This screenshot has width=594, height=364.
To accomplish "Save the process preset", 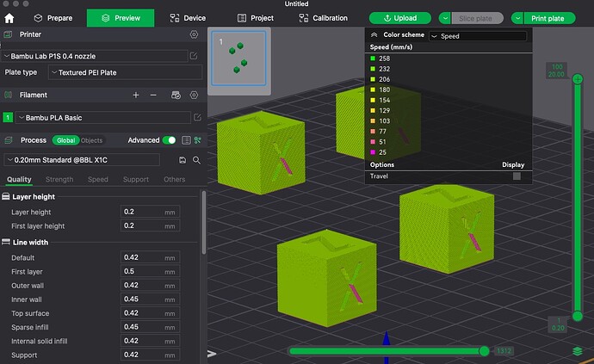I will [x=183, y=160].
